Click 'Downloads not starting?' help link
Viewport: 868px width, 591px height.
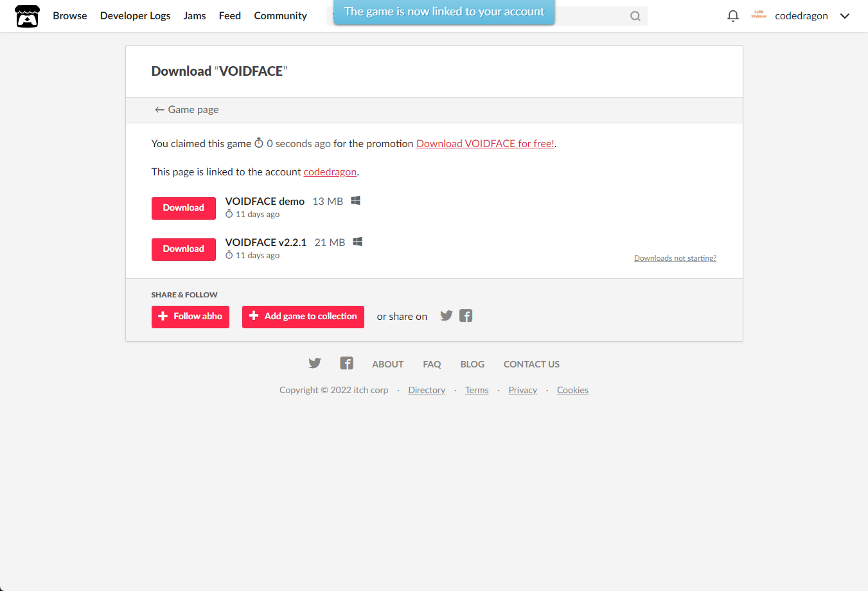pos(675,258)
